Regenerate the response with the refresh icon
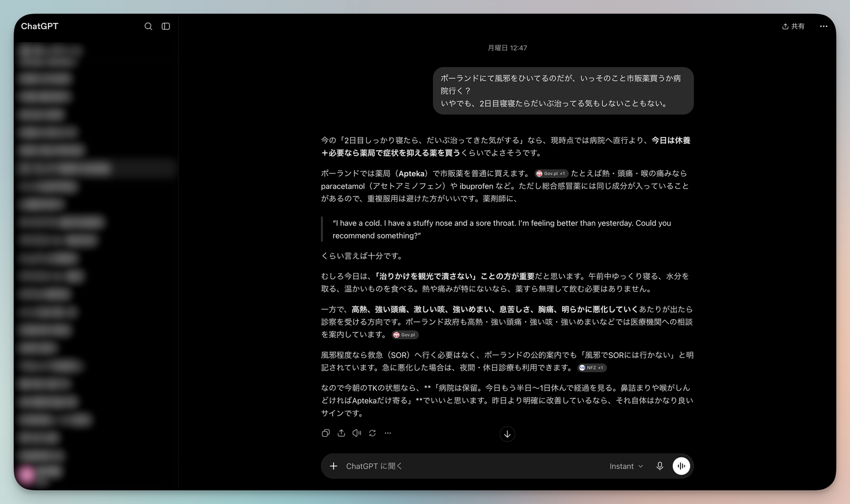Viewport: 850px width, 504px height. 372,433
